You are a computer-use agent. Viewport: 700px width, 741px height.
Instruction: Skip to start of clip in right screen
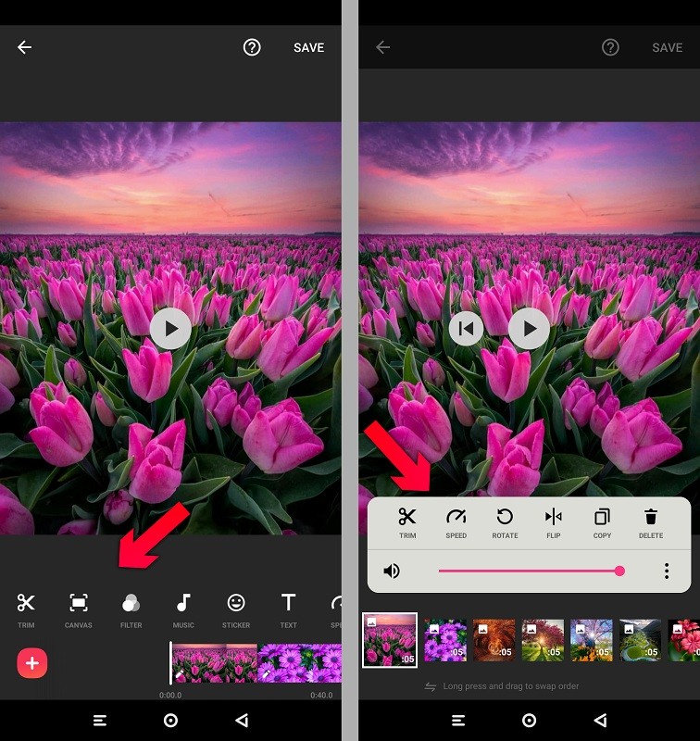tap(466, 329)
